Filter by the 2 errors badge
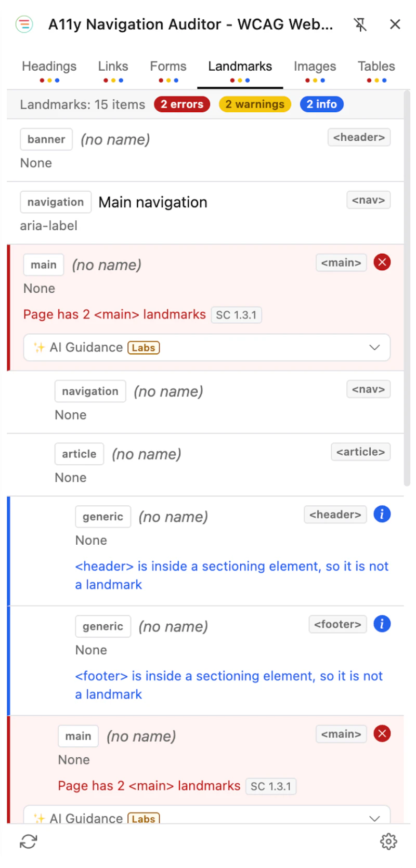The image size is (416, 868). tap(182, 104)
